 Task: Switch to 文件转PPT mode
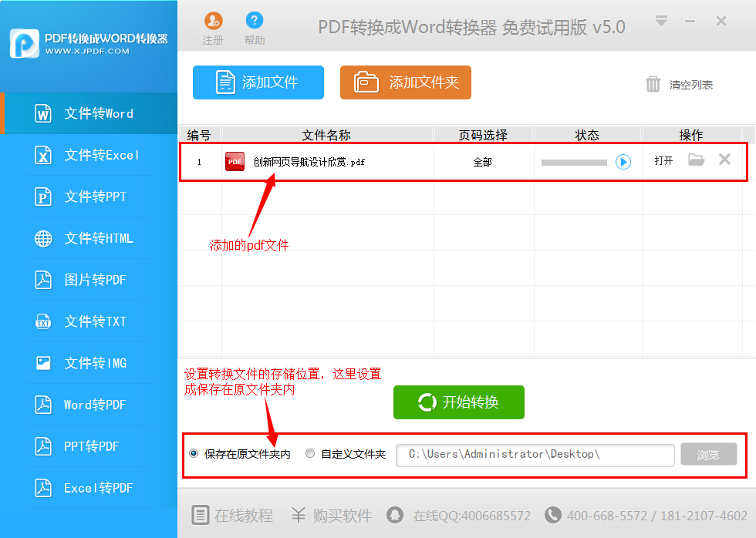tap(87, 196)
